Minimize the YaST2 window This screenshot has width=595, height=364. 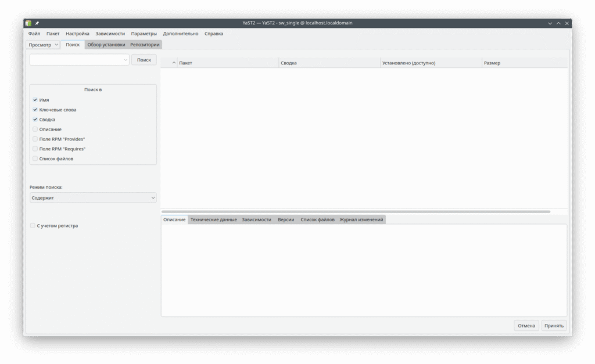(x=550, y=23)
